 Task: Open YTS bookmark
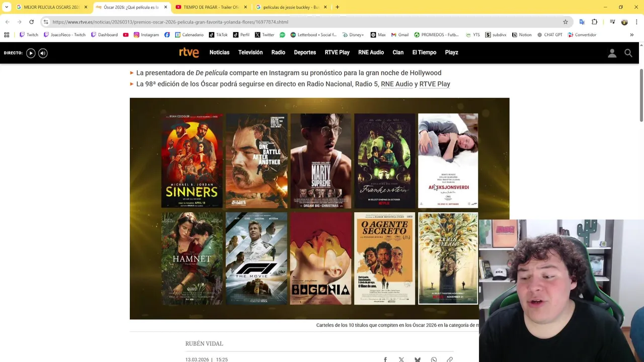tap(473, 35)
